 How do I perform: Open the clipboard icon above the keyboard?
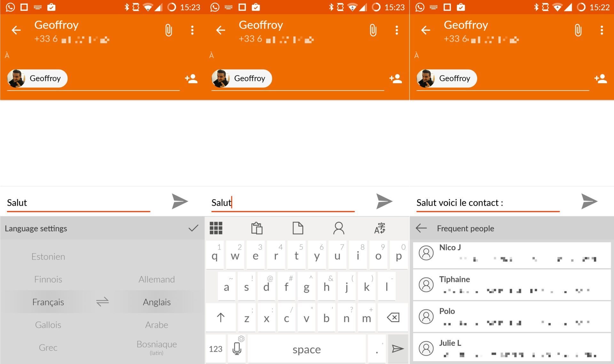257,228
